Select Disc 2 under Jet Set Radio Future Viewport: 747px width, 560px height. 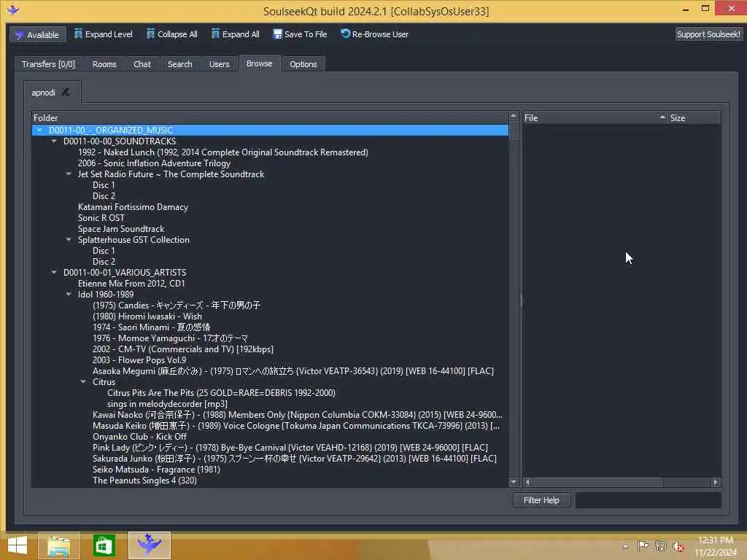point(104,195)
